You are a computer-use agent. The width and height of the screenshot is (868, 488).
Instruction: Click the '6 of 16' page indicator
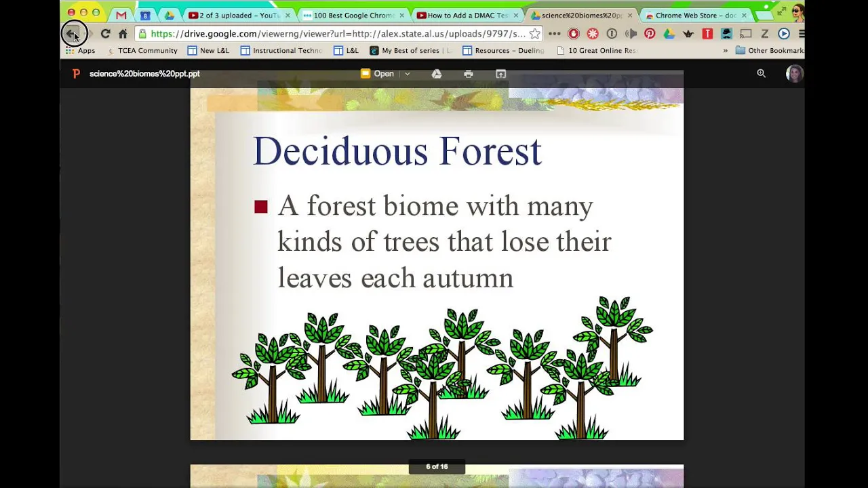[x=437, y=466]
